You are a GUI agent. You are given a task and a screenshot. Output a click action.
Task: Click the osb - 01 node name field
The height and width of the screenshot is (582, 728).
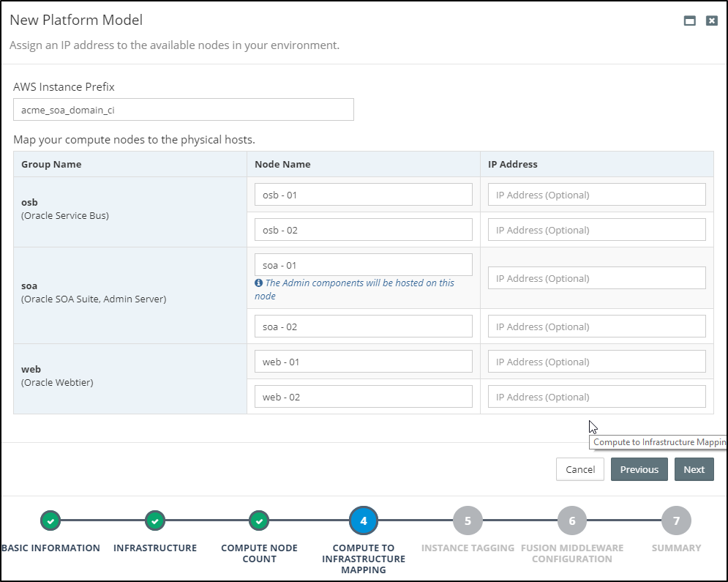pos(364,194)
